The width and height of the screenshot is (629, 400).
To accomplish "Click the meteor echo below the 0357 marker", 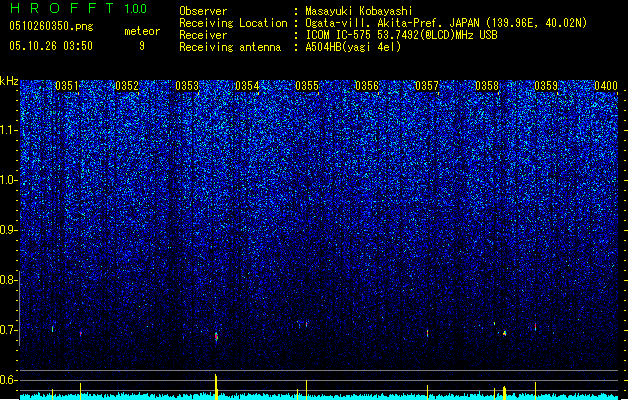I will [428, 333].
